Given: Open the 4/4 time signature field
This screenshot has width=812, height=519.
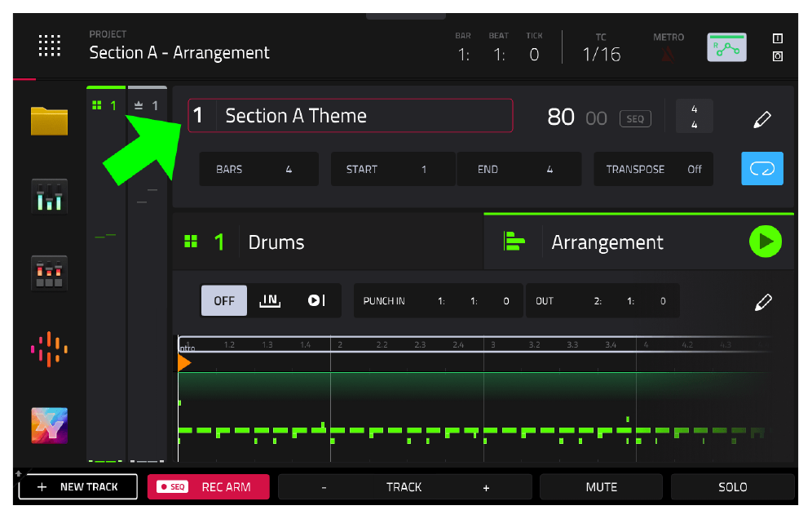Looking at the screenshot, I should tap(694, 116).
